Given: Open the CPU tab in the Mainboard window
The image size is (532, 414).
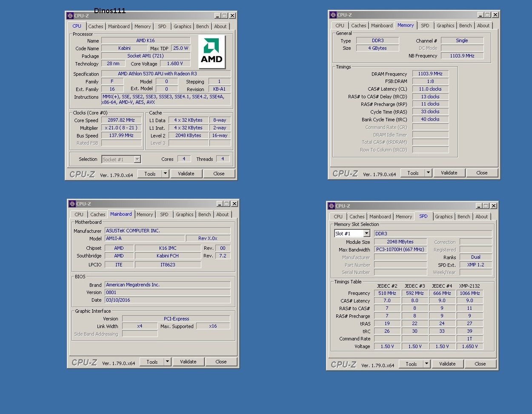Looking at the screenshot, I should [x=79, y=214].
